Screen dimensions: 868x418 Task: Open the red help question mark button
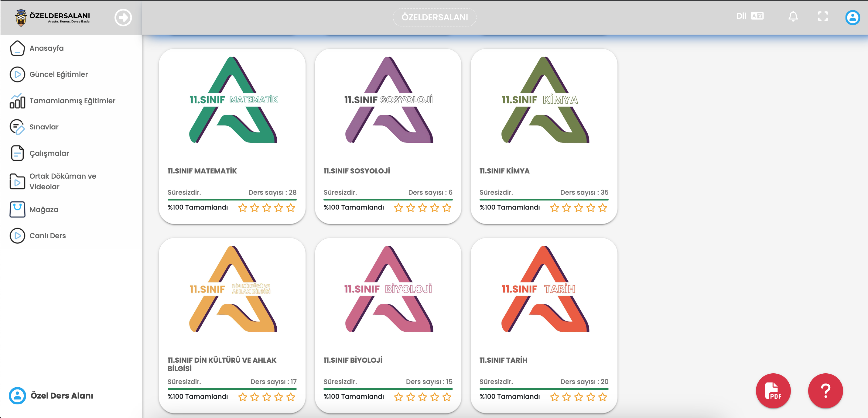[x=825, y=390]
